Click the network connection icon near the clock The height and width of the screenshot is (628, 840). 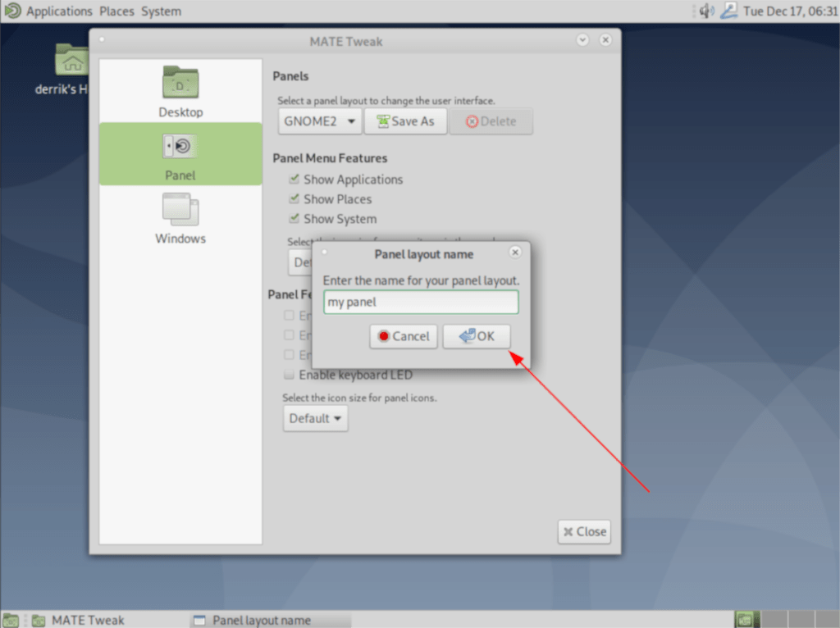(x=729, y=11)
